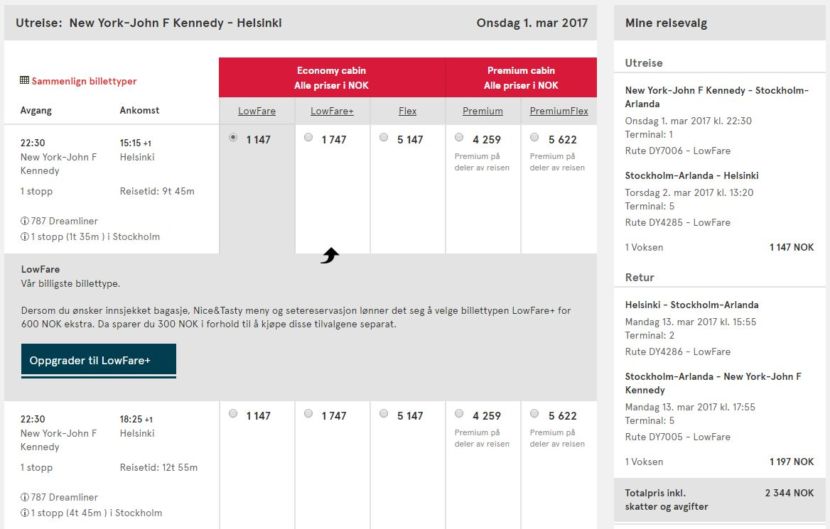Choose LowFare+ 1 747 for 15:15 arrival flight
Screen dimensions: 830x529
point(308,138)
